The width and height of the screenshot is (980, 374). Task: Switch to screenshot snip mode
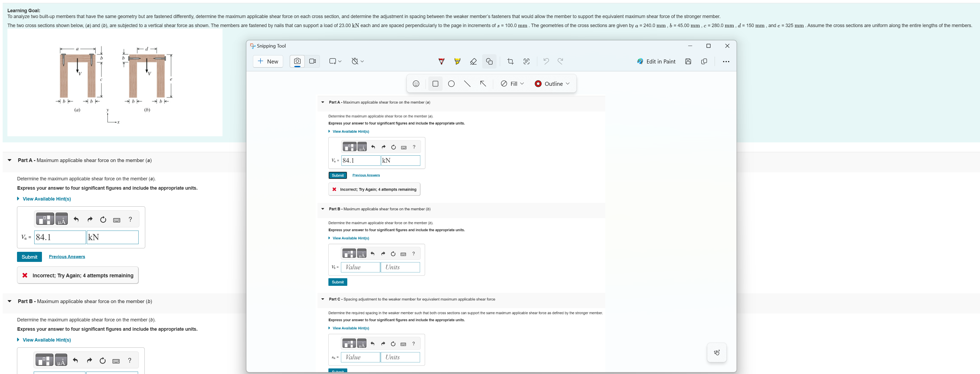297,61
